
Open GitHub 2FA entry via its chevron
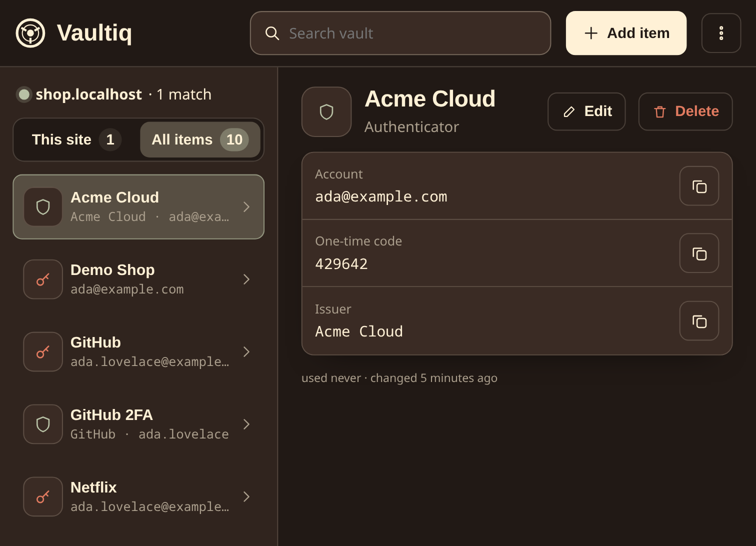point(246,424)
